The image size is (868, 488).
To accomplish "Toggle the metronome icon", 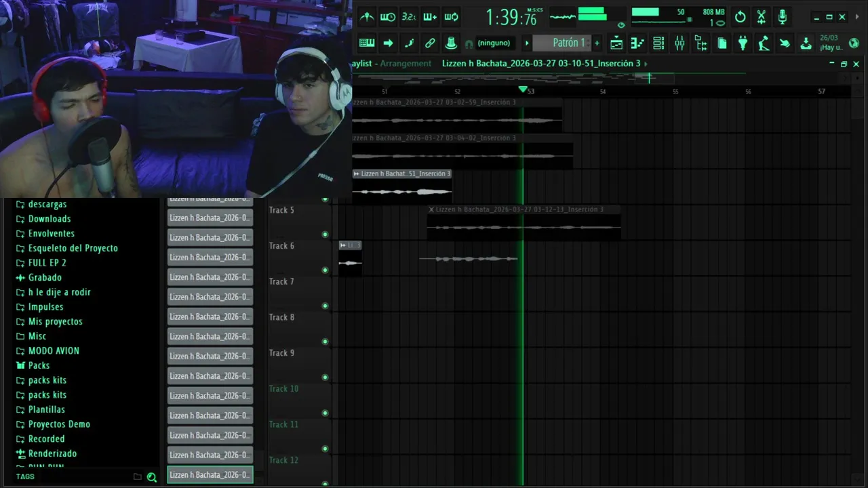I will 367,17.
